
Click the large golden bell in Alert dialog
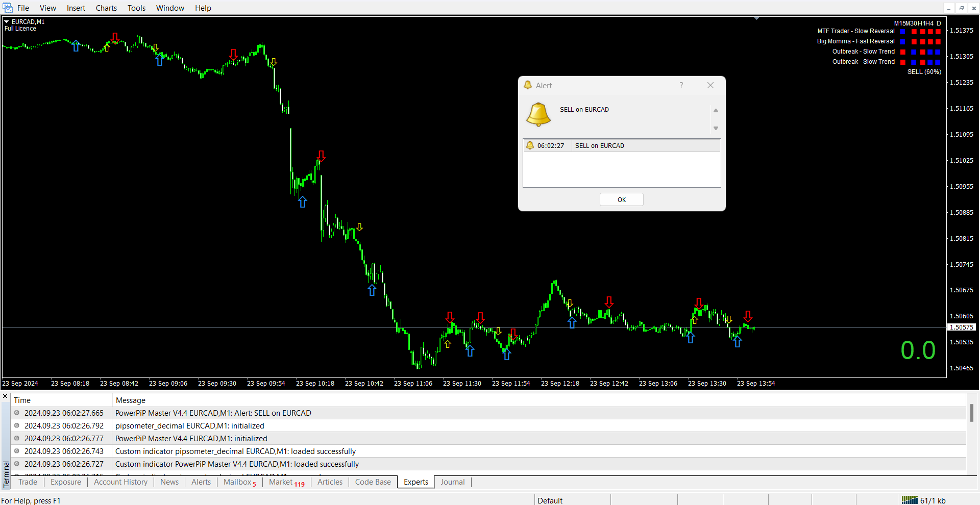pos(538,114)
